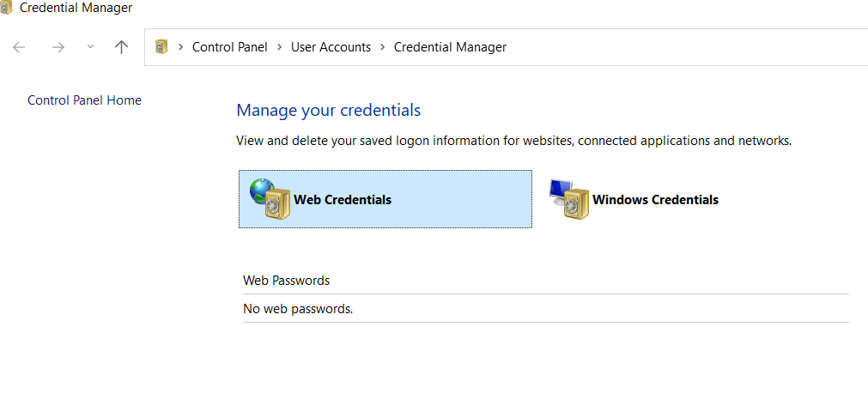Go up one level with the Up arrow
Image resolution: width=868 pixels, height=393 pixels.
click(x=121, y=47)
